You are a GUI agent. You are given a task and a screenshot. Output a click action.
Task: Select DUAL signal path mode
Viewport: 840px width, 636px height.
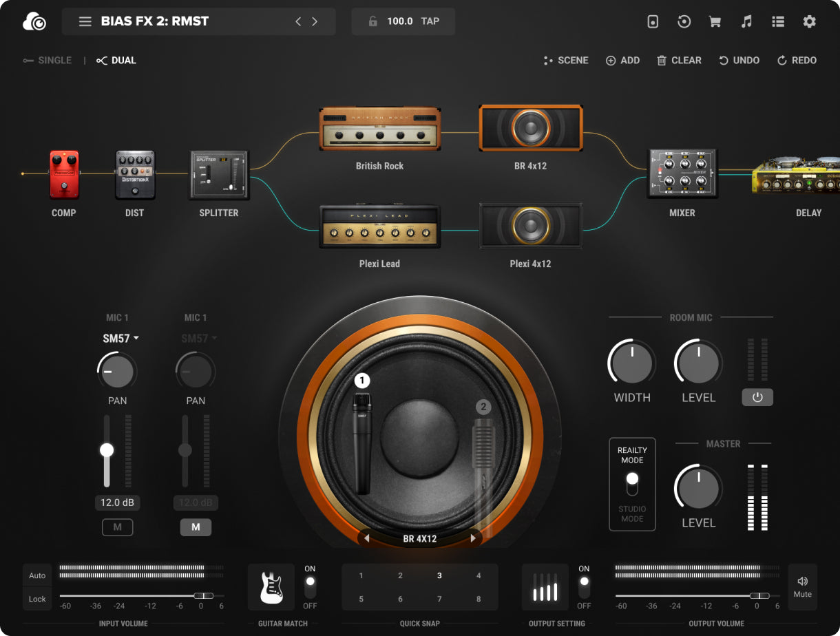(x=116, y=61)
